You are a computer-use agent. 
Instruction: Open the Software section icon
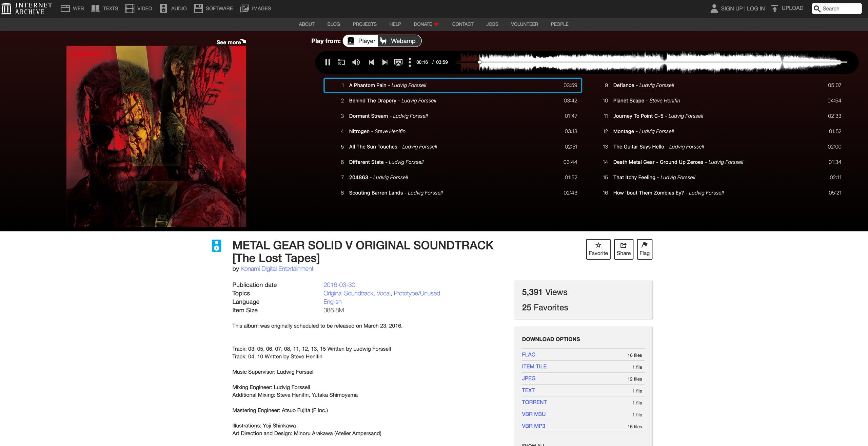point(198,8)
